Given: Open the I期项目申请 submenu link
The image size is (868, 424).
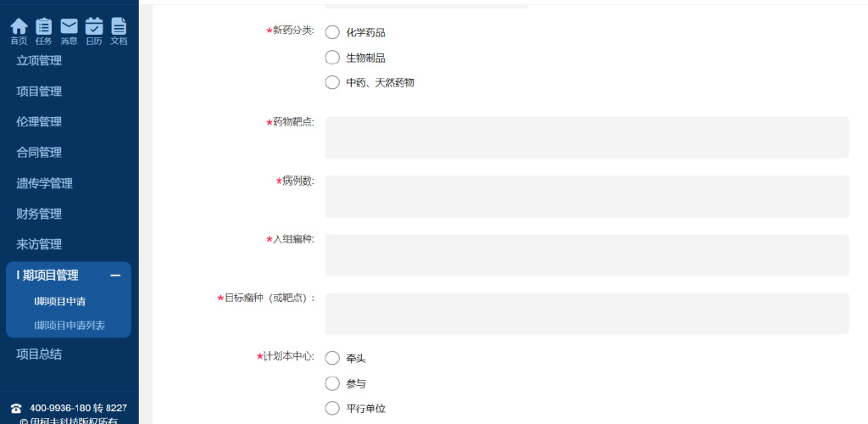Looking at the screenshot, I should point(59,301).
